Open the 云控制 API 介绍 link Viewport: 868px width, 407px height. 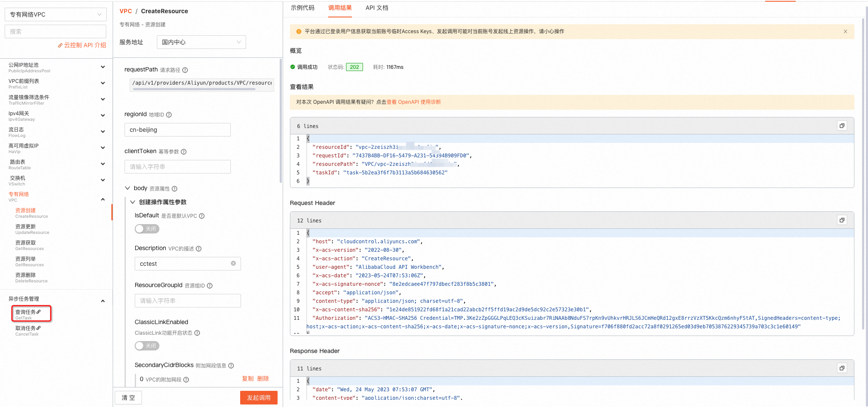click(x=82, y=45)
